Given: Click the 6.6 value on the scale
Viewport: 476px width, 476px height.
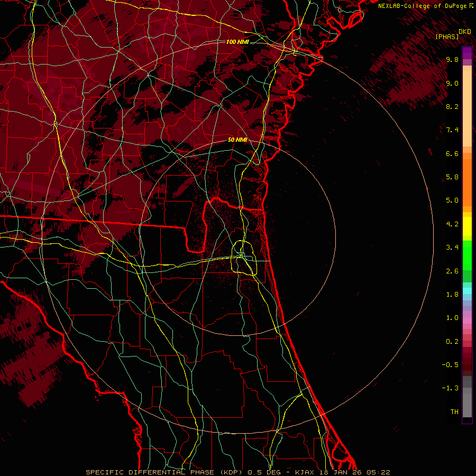Looking at the screenshot, I should tap(452, 153).
